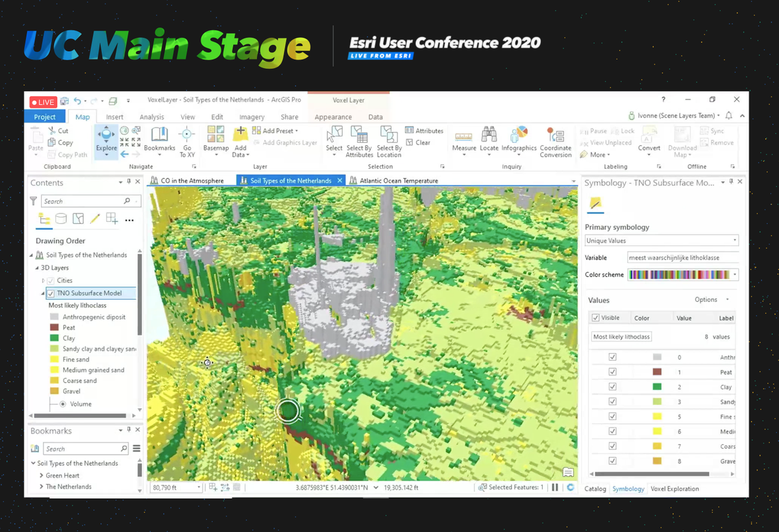
Task: Open the Infographics tool
Action: point(519,140)
